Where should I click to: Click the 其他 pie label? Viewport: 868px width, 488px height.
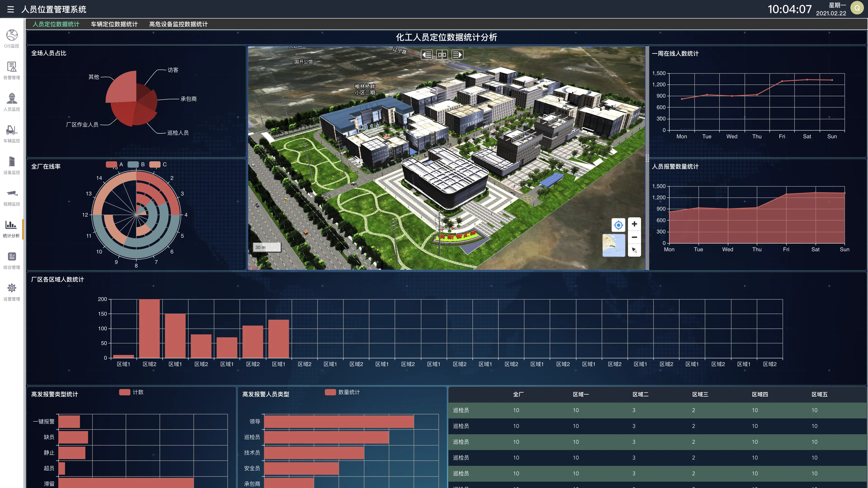94,77
